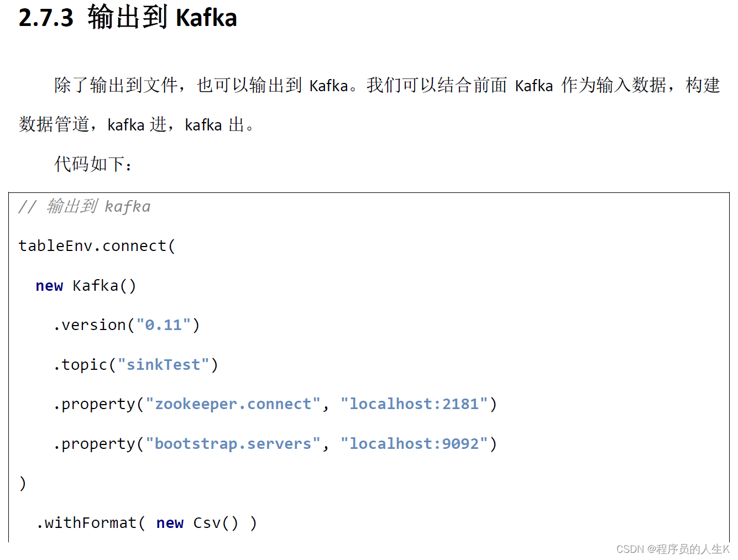738x560 pixels.
Task: Click the line "数据管道，kafka 进，kafka 出。"
Action: point(137,125)
